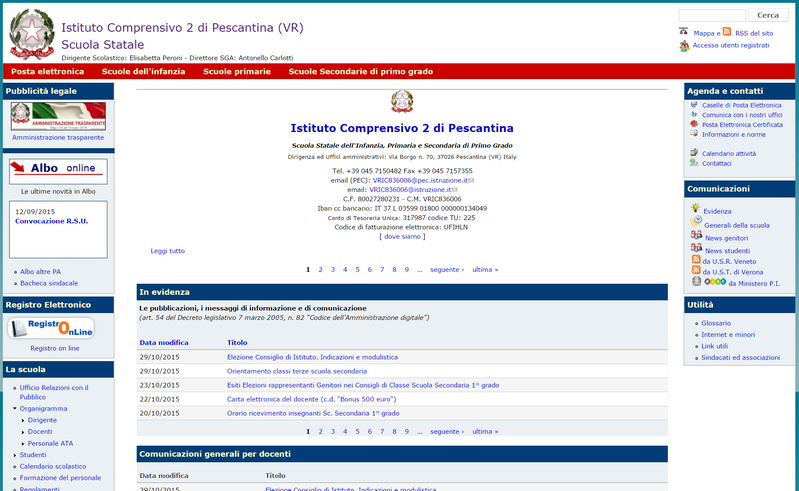Click the icon beside Generali della scuola
The height and width of the screenshot is (491, 799).
(696, 222)
